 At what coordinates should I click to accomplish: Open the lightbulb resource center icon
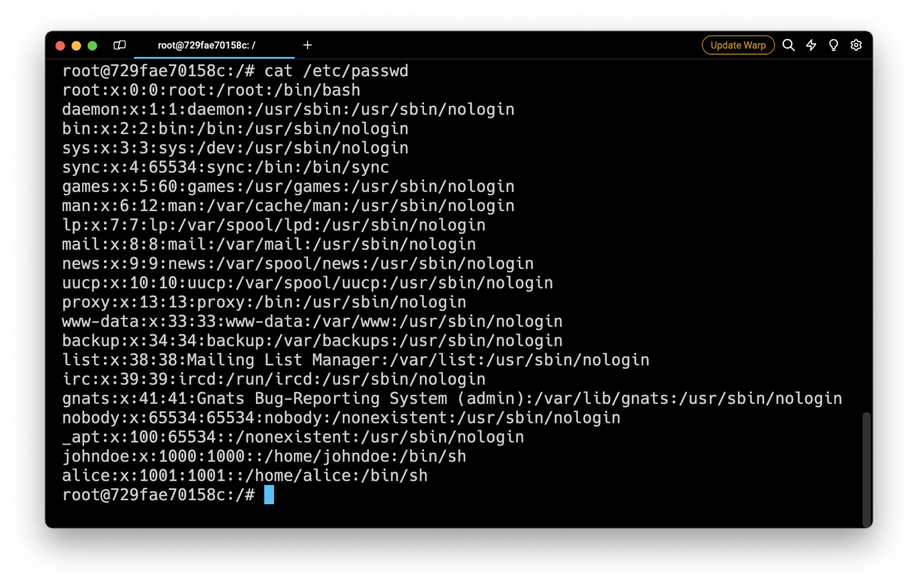coord(833,45)
